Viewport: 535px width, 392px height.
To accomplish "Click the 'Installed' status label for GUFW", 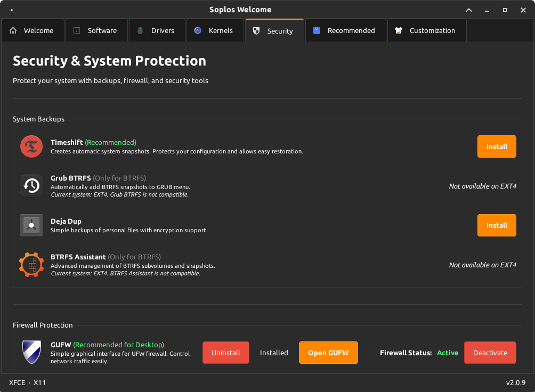I will coord(274,353).
